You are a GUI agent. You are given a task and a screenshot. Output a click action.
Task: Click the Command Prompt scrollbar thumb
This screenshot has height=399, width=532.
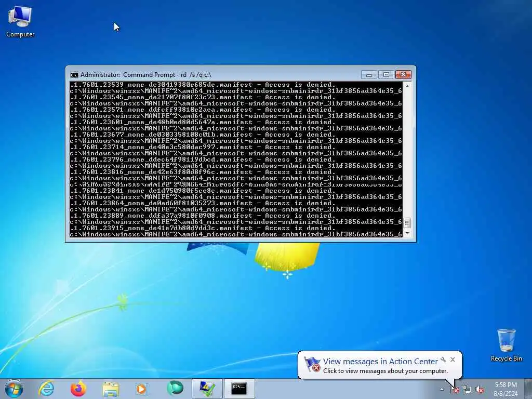click(407, 223)
